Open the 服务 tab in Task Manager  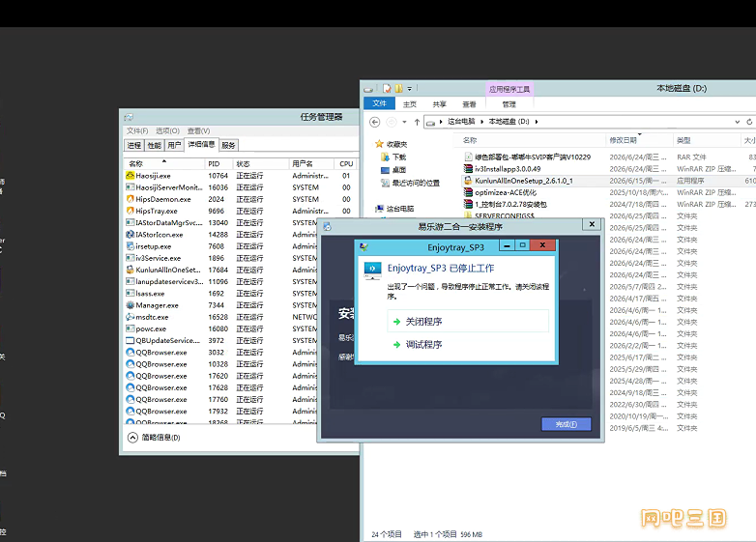tap(228, 145)
